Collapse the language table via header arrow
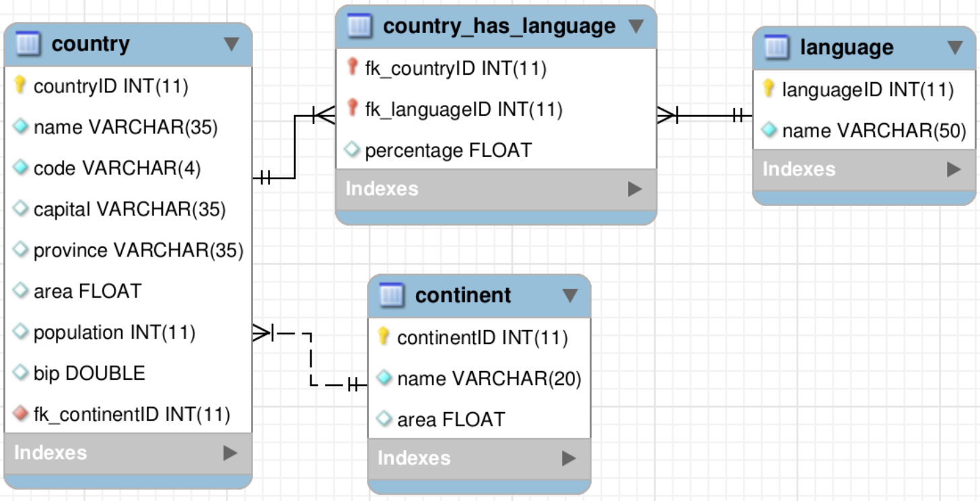980x501 pixels. [x=955, y=48]
